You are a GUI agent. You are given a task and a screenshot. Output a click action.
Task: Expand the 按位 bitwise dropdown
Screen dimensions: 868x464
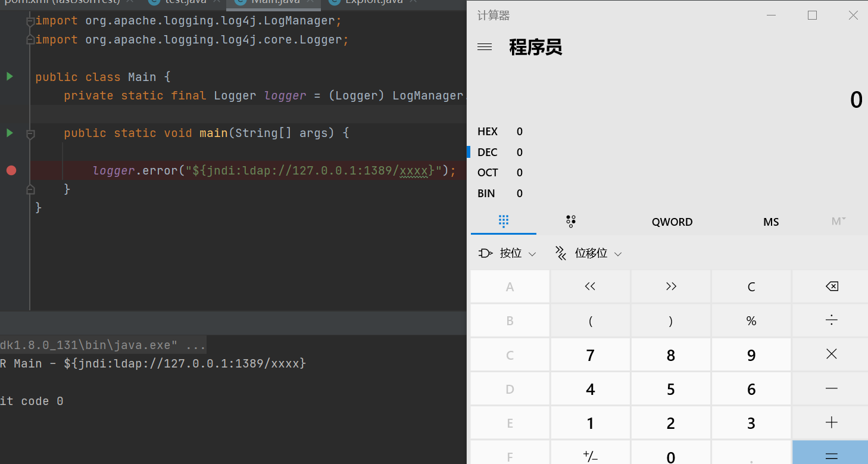pyautogui.click(x=508, y=253)
